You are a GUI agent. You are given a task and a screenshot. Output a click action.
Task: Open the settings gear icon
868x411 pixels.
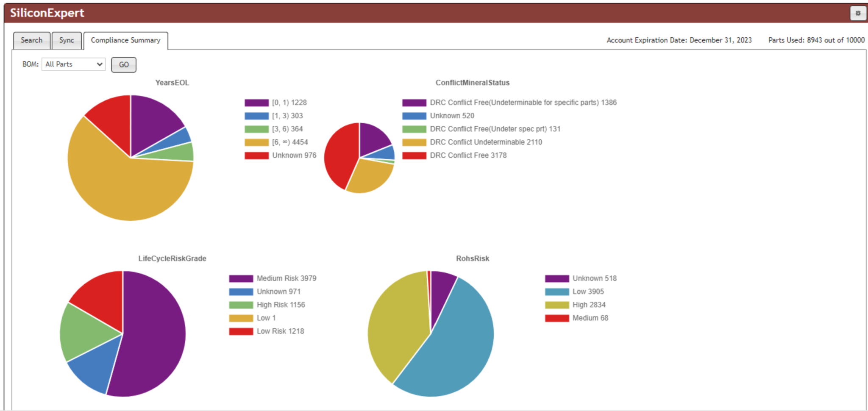click(858, 13)
